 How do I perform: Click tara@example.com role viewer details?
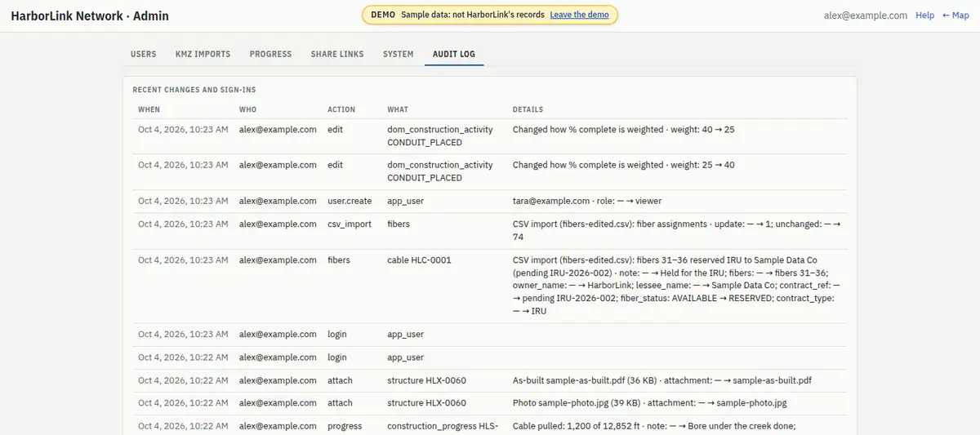tap(587, 201)
